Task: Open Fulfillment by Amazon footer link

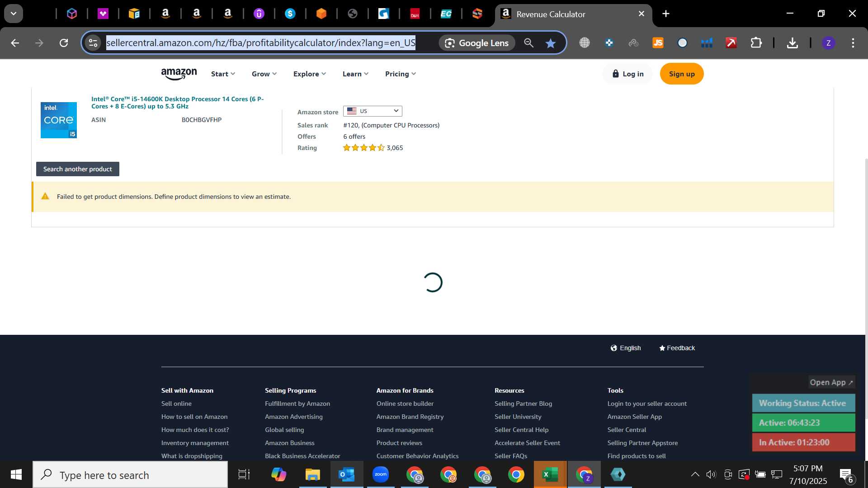Action: pyautogui.click(x=297, y=404)
